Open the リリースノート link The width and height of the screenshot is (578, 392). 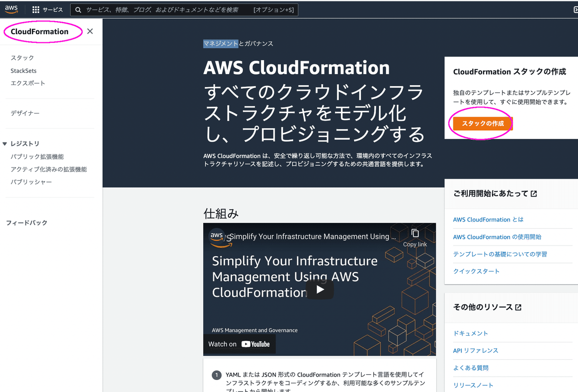coord(473,385)
